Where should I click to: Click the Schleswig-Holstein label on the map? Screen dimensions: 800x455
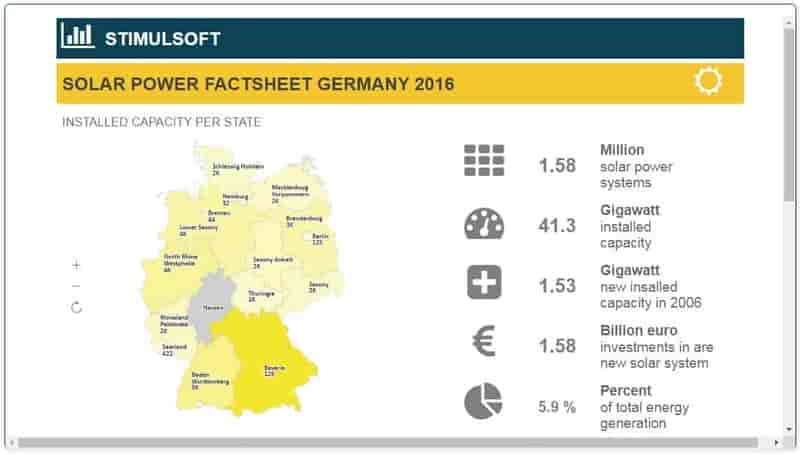click(238, 169)
